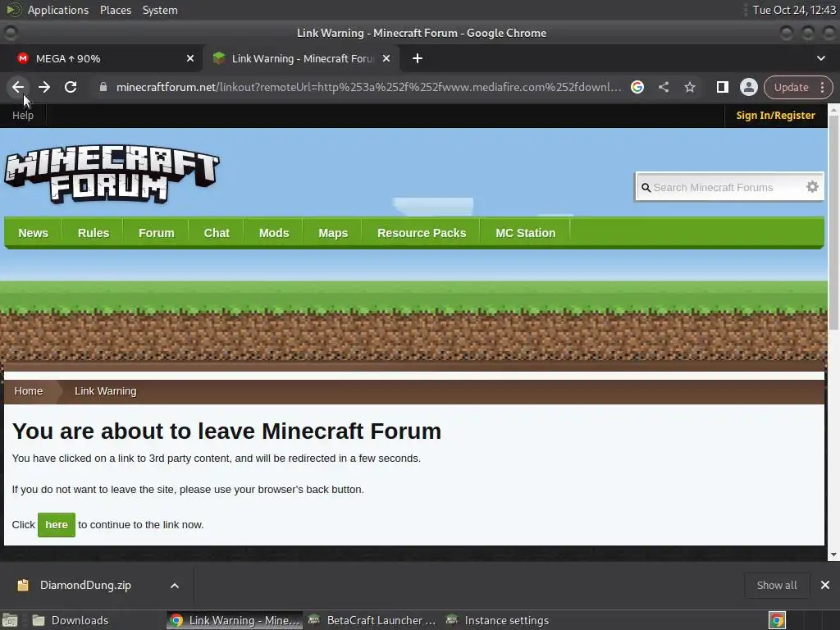Click scrollbar down arrow
Viewport: 840px width, 630px height.
pos(833,555)
